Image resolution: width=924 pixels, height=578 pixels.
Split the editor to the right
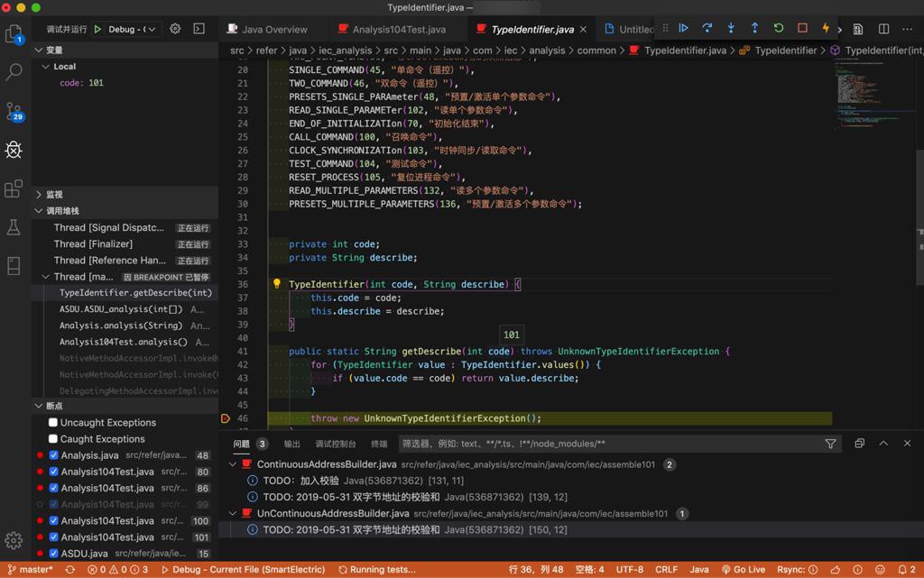point(883,29)
